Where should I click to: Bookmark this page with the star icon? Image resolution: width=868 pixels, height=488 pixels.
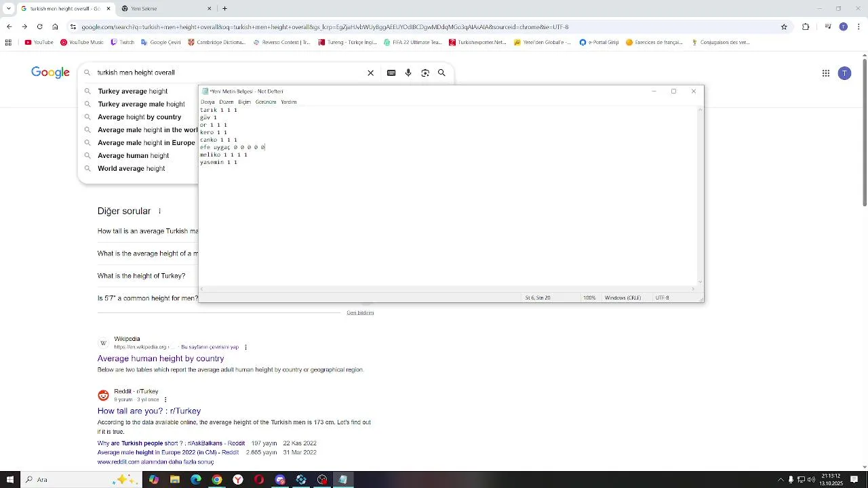785,27
